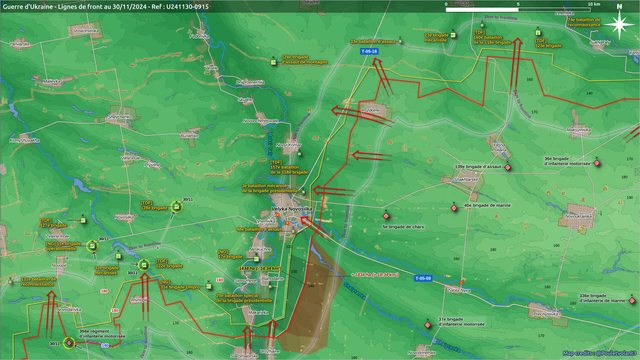Image resolution: width=640 pixels, height=360 pixels.
Task: Click the 5e bataillon mécanisé présidentielle label
Action: pos(271,188)
